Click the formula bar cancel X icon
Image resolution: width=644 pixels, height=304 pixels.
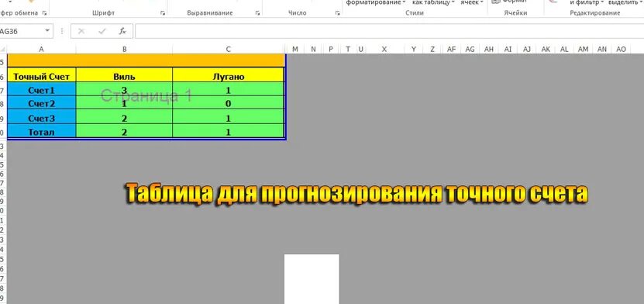pyautogui.click(x=81, y=31)
